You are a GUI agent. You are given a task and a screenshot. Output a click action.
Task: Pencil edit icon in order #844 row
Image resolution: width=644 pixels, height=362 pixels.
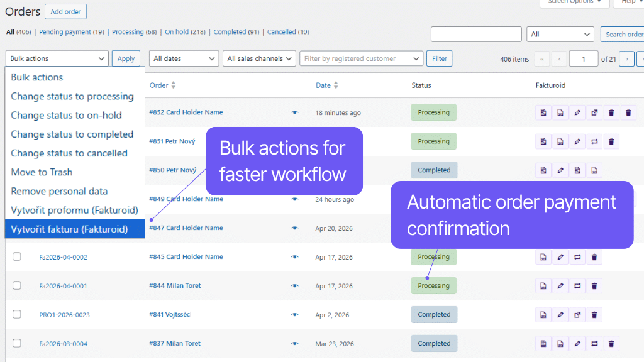click(x=560, y=286)
